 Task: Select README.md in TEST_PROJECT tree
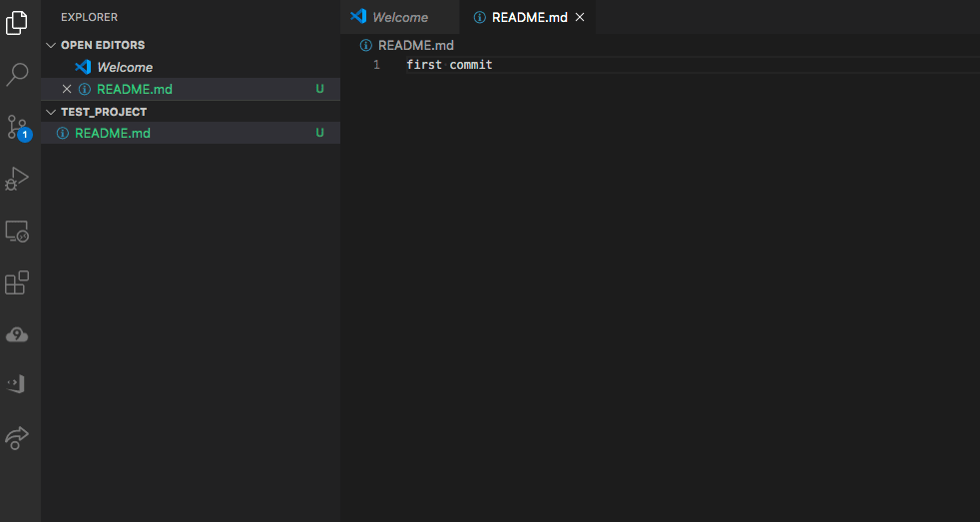point(191,133)
